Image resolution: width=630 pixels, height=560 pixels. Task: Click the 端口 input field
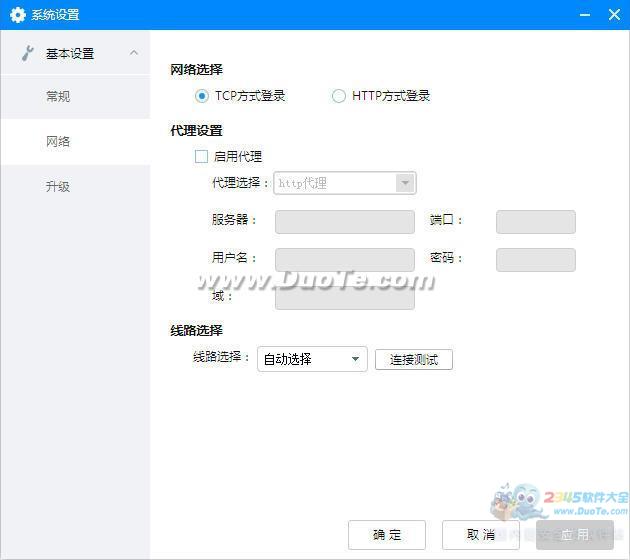coord(536,222)
